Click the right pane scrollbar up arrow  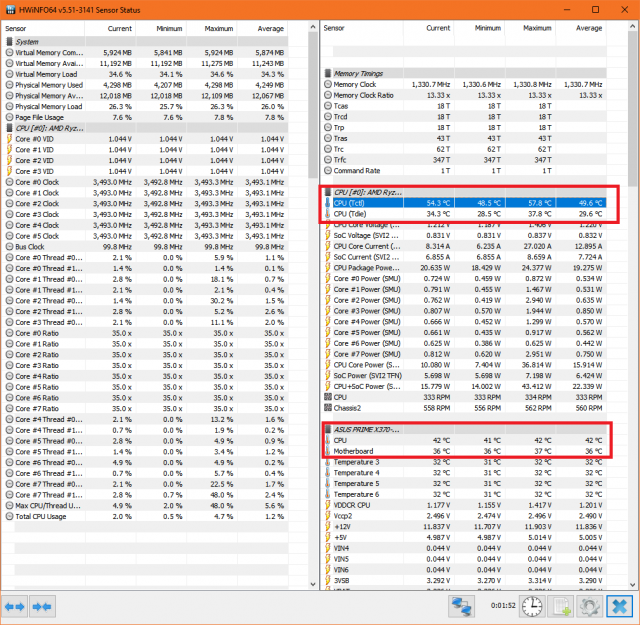point(633,27)
